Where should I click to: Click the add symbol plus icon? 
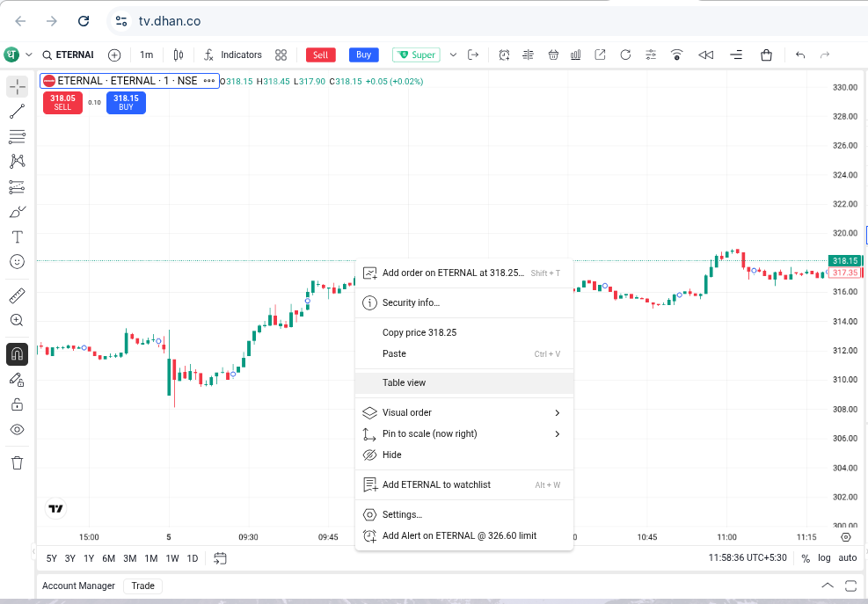114,55
